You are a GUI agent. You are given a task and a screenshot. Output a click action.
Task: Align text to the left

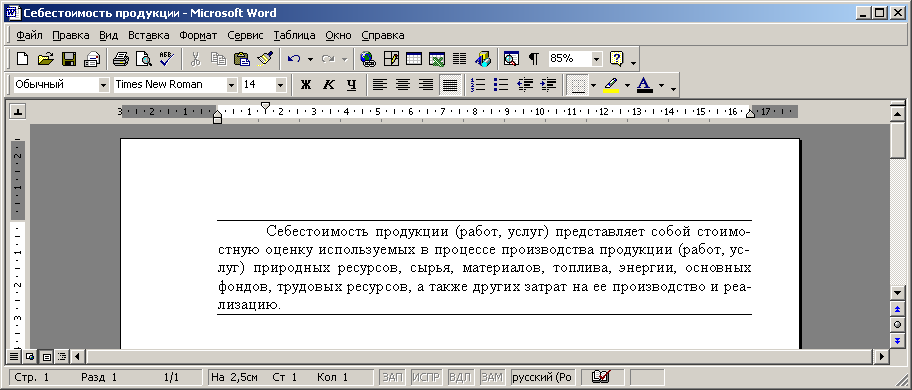[379, 85]
